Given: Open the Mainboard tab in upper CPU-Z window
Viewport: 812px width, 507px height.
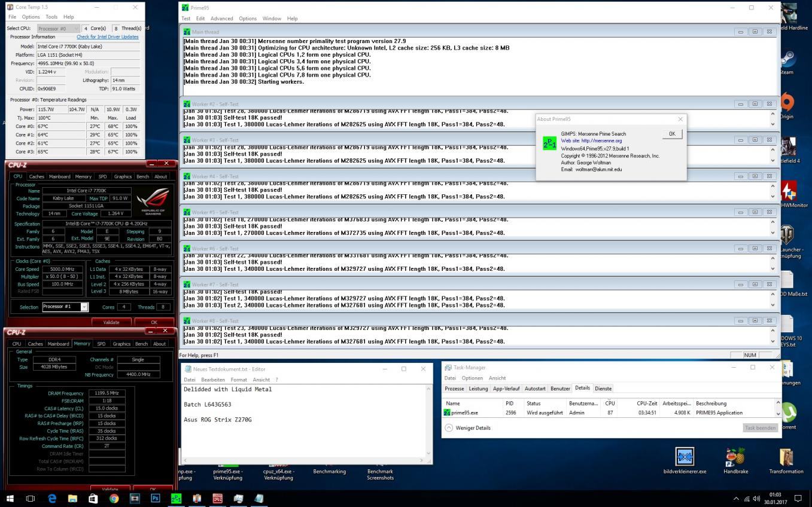Looking at the screenshot, I should click(59, 176).
